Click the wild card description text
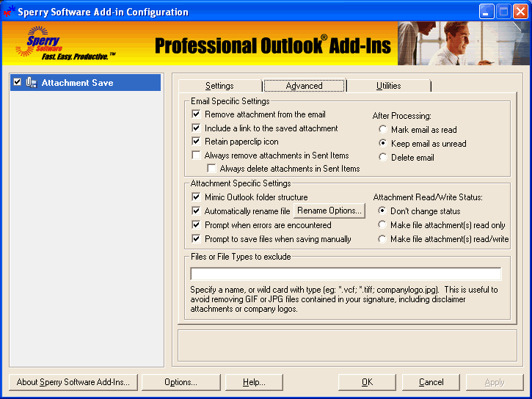The height and width of the screenshot is (399, 532). point(343,299)
